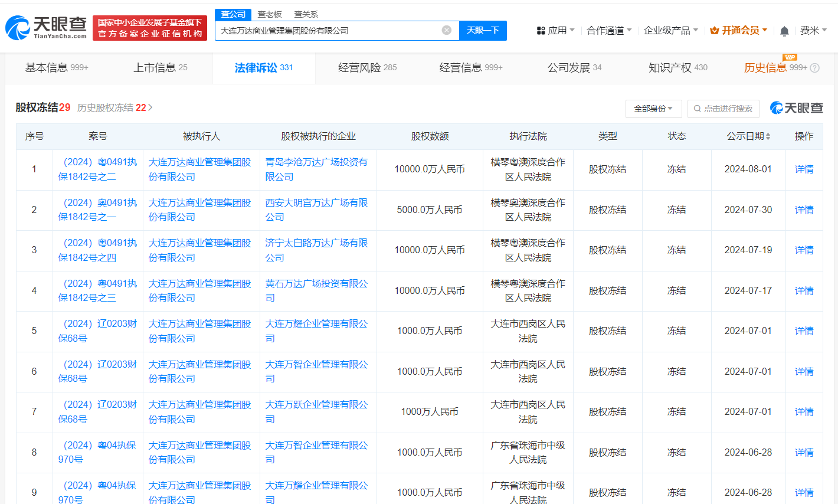The height and width of the screenshot is (504, 838).
Task: Expand the 费米 account dropdown
Action: [x=817, y=30]
